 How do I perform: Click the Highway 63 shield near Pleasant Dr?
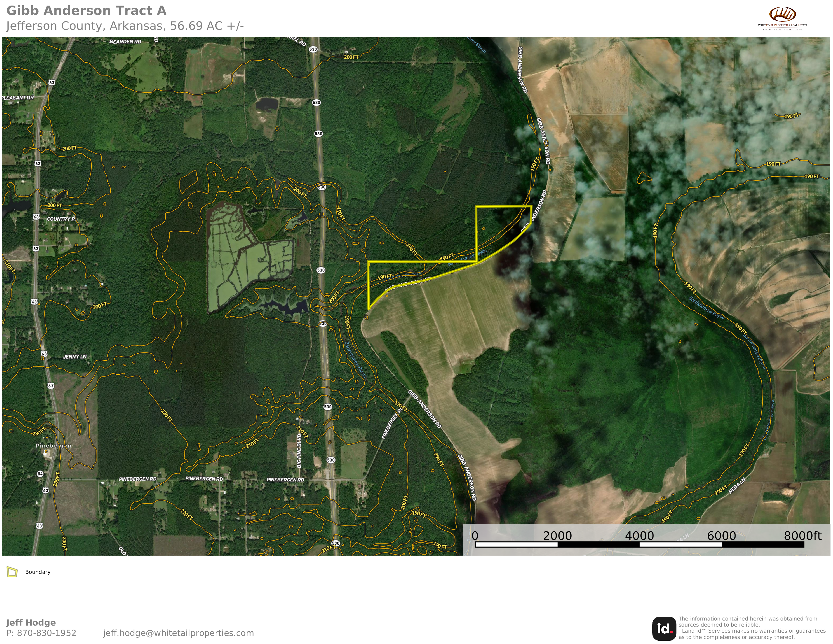tap(52, 82)
